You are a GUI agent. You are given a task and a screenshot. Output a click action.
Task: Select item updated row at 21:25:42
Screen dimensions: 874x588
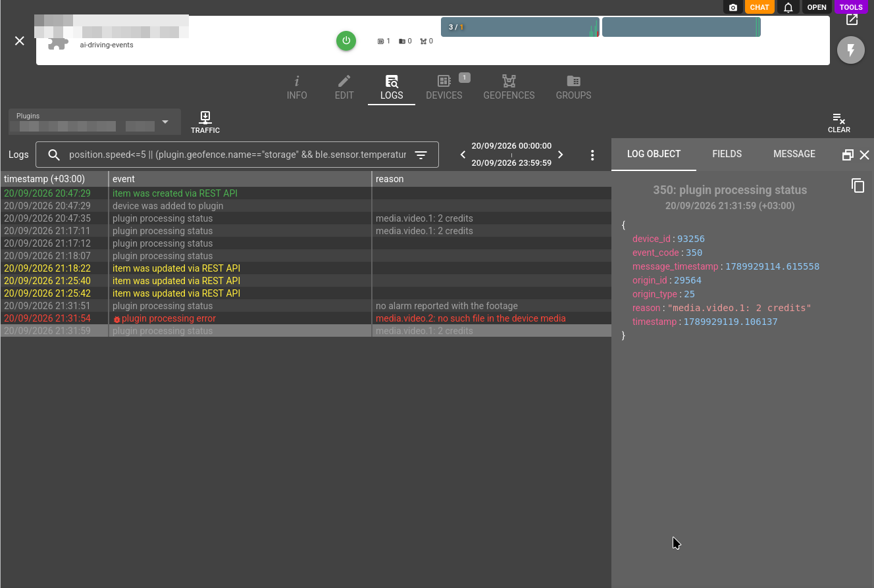tap(306, 293)
